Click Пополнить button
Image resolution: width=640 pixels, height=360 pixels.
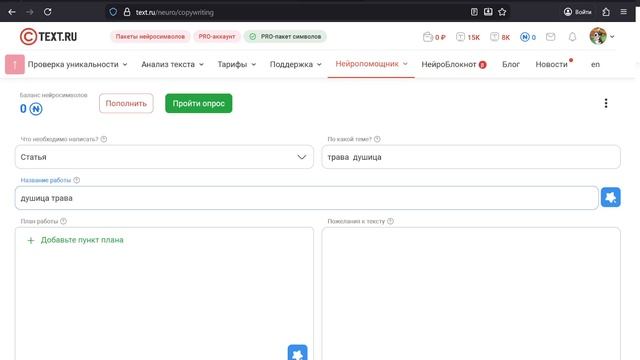coord(126,103)
